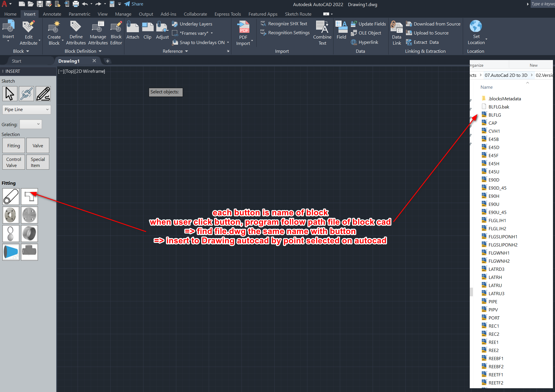Expand the Block Definition panel
This screenshot has width=555, height=392.
tap(83, 51)
